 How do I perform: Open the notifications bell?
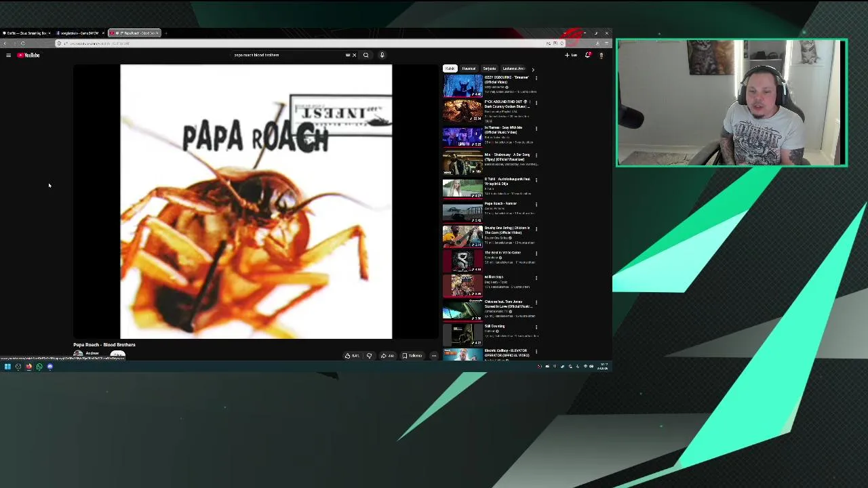588,55
